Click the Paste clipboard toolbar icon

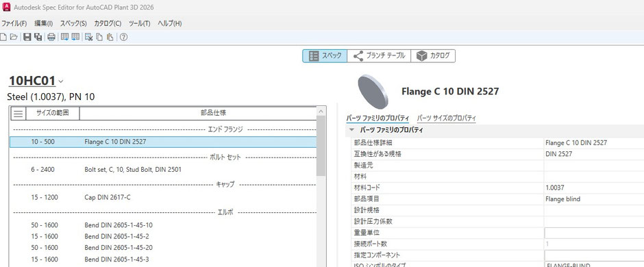click(110, 38)
